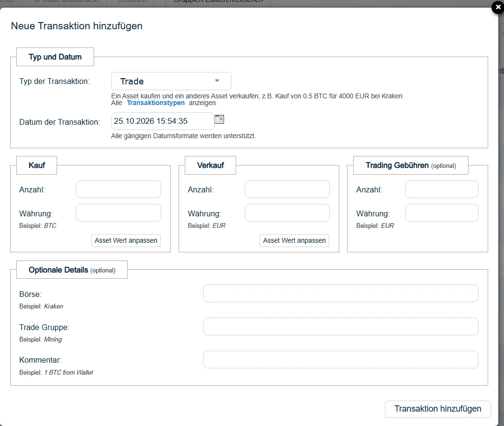Click the Trading Gebühren heading
The width and height of the screenshot is (504, 426).
coord(411,166)
